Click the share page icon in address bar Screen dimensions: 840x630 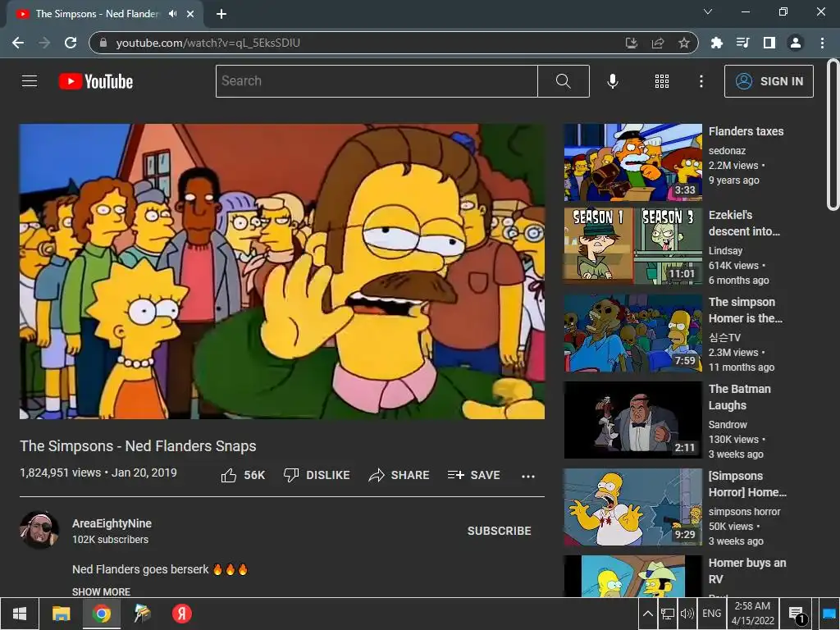[657, 43]
